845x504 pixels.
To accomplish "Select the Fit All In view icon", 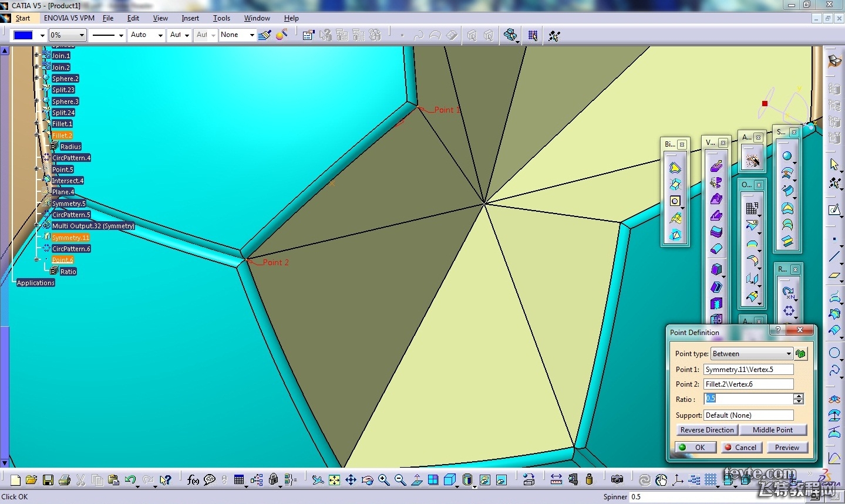I will pyautogui.click(x=334, y=480).
